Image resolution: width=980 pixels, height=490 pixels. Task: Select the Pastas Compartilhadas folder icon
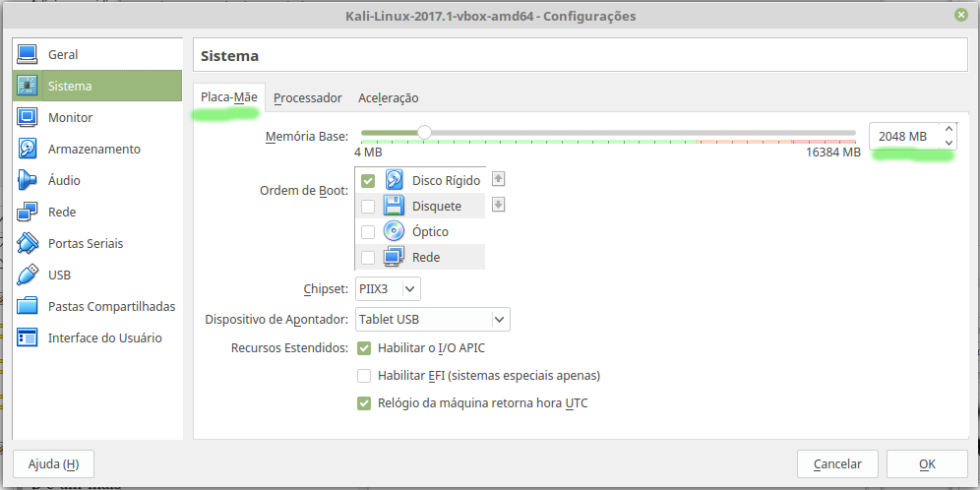pos(28,306)
